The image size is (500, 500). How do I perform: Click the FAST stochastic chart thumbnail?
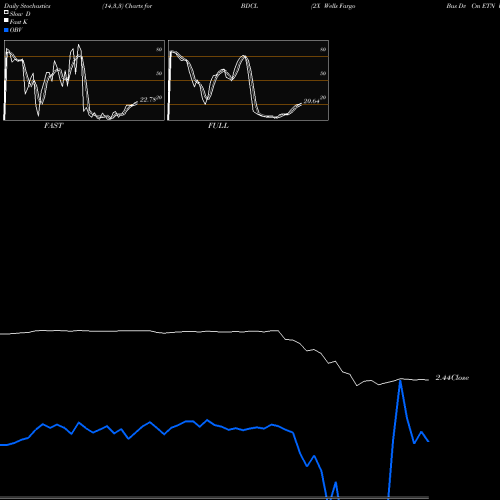(x=84, y=80)
